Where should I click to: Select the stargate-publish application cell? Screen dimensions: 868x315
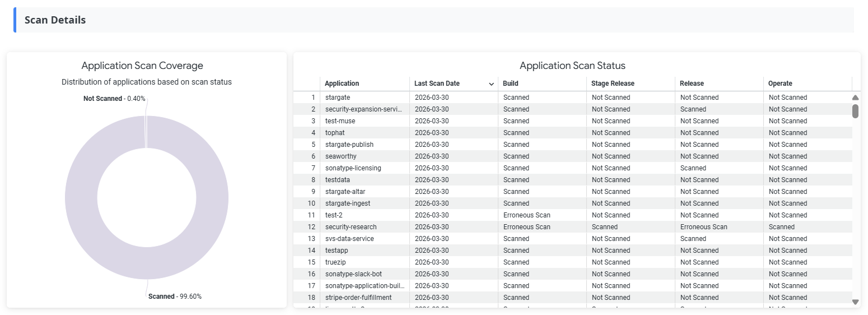pos(365,145)
